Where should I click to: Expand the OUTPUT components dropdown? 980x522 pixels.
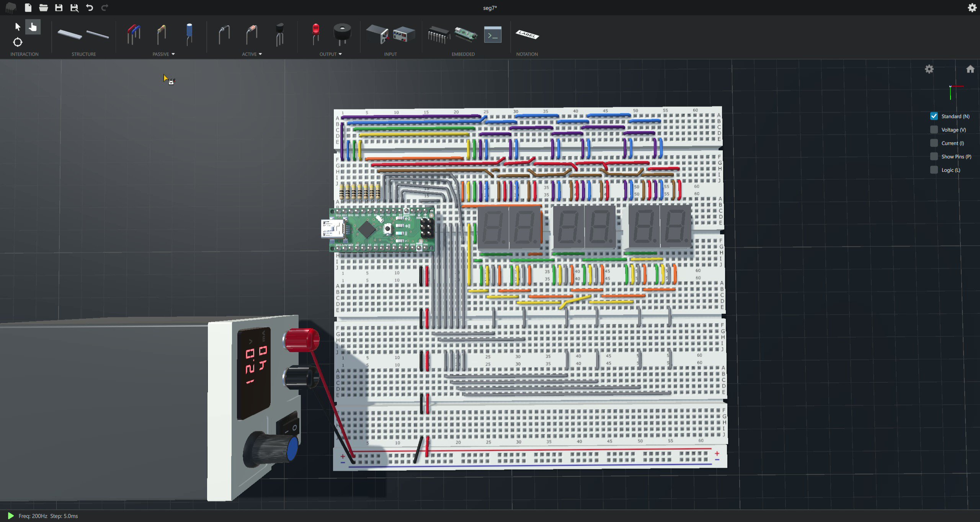[x=331, y=54]
